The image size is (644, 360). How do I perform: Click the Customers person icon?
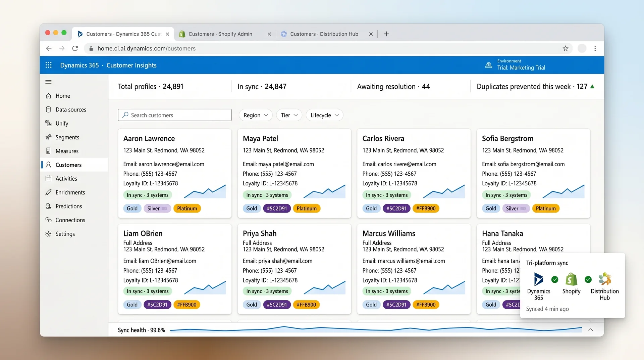[x=49, y=165]
